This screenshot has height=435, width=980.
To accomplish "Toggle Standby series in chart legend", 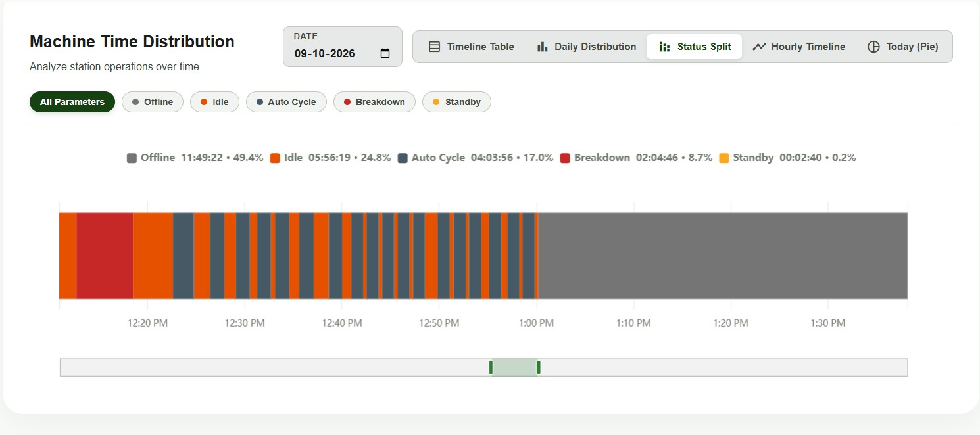I will coord(788,158).
